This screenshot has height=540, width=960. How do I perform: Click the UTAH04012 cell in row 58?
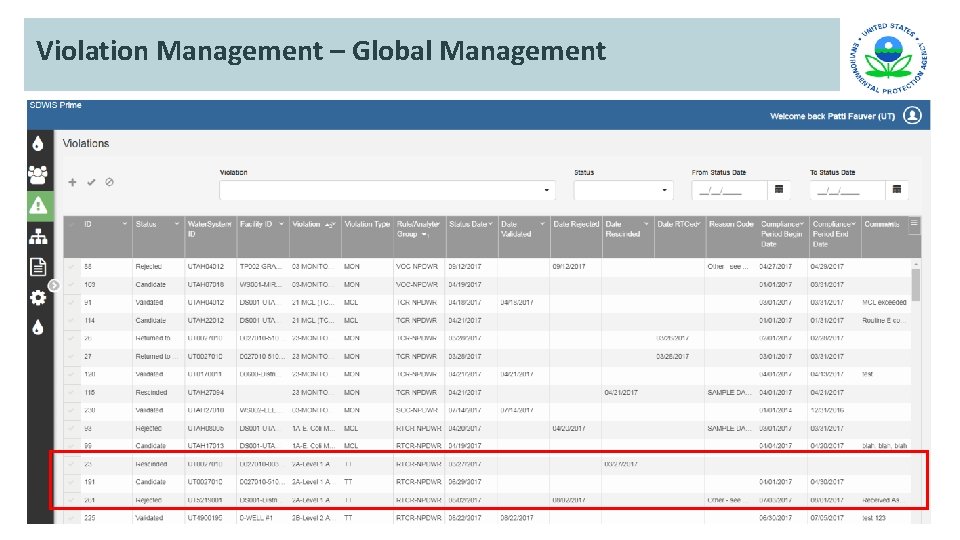[x=206, y=266]
